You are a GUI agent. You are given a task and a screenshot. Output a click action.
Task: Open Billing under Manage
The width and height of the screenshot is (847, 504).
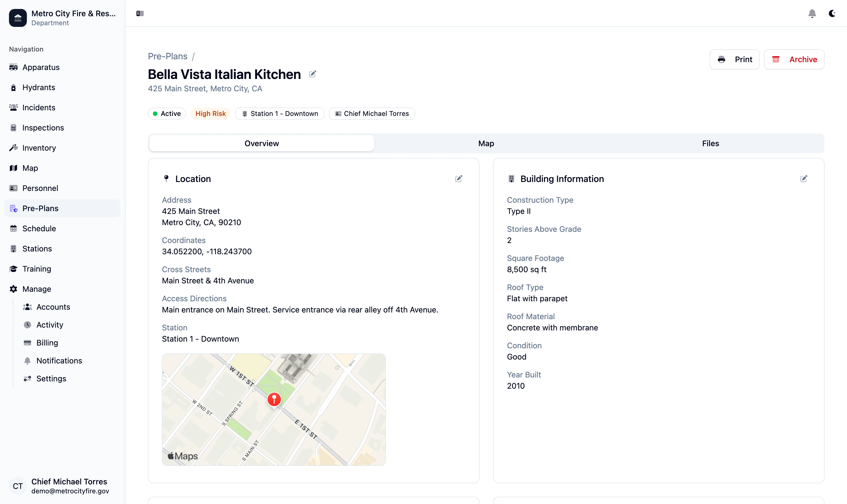tap(47, 343)
